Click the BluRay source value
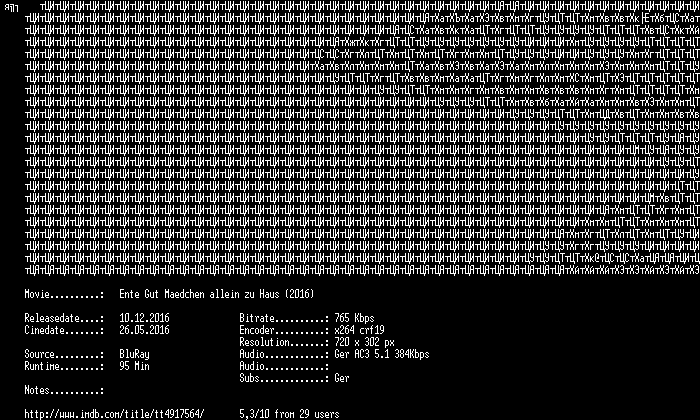 (134, 354)
